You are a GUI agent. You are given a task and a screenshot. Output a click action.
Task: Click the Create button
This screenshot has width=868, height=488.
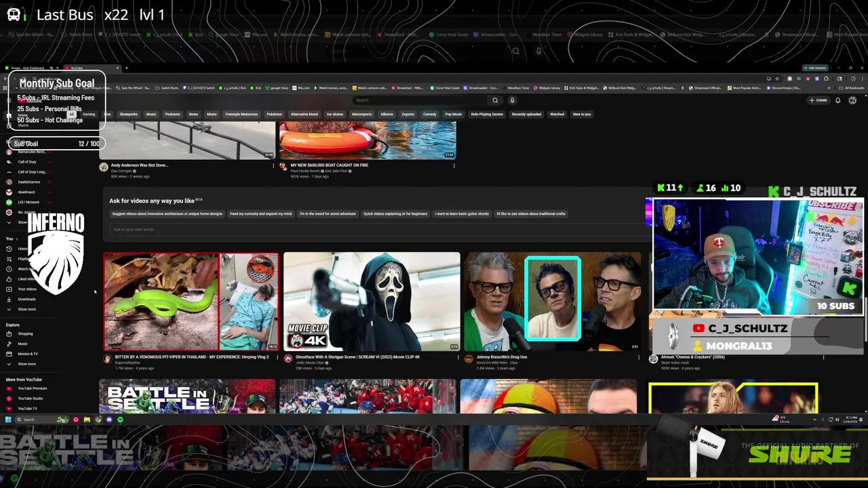tap(818, 100)
